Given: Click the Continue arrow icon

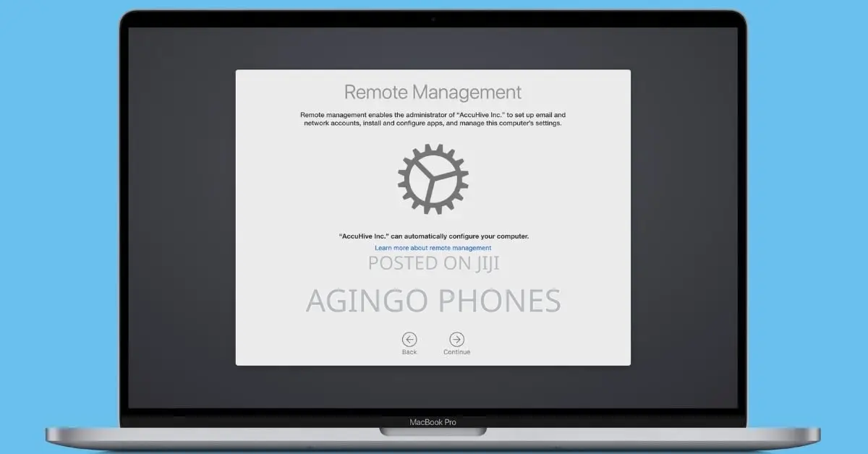Looking at the screenshot, I should point(456,339).
